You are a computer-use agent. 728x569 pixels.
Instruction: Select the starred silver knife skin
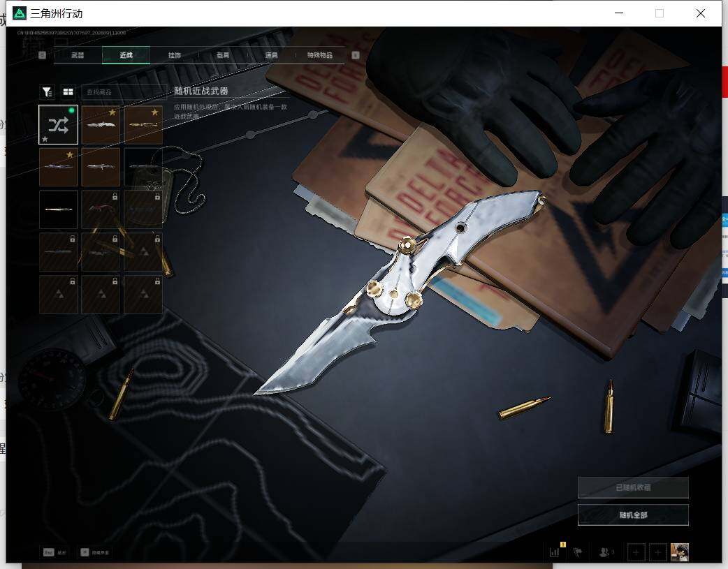click(x=101, y=124)
